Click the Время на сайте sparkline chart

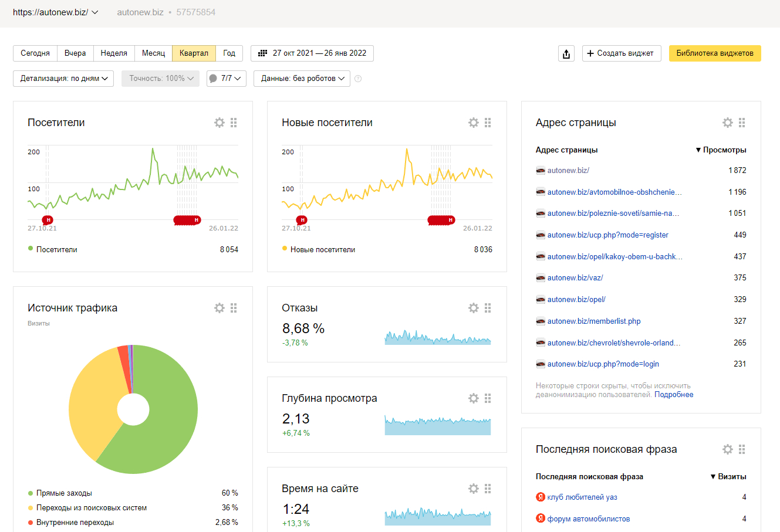coord(438,517)
